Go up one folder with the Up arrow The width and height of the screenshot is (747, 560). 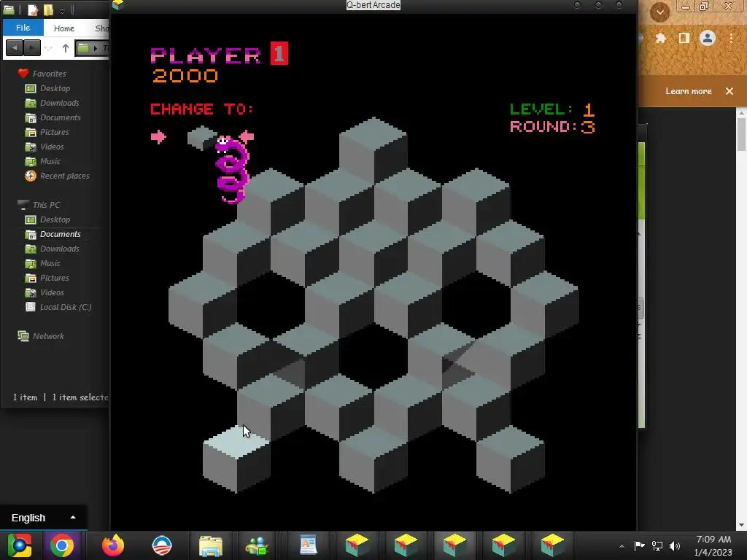pyautogui.click(x=65, y=47)
